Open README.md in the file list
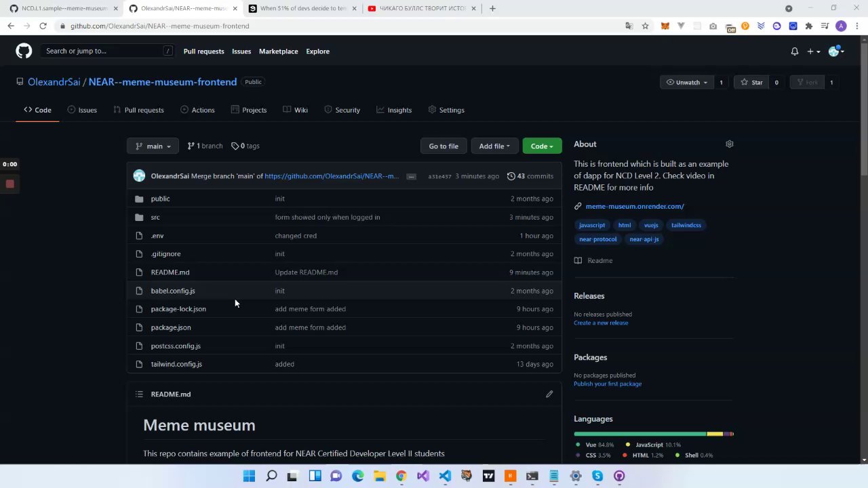The image size is (868, 488). (x=170, y=272)
